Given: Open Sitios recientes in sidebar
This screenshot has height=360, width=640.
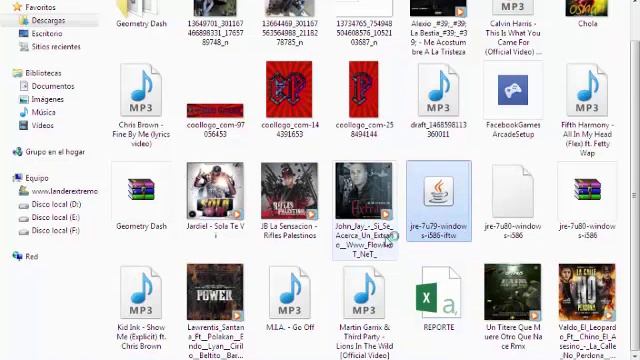Looking at the screenshot, I should tap(56, 47).
